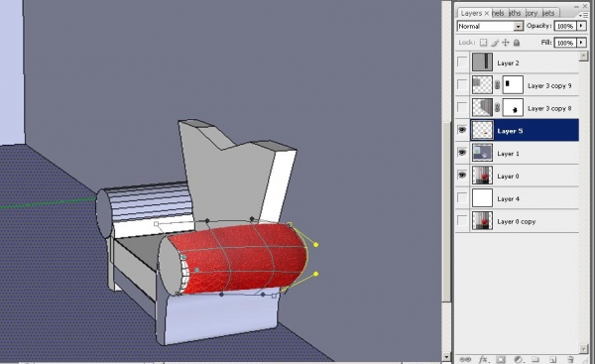Select Layer 3 copy 9 by name
This screenshot has height=364, width=595.
tap(549, 85)
